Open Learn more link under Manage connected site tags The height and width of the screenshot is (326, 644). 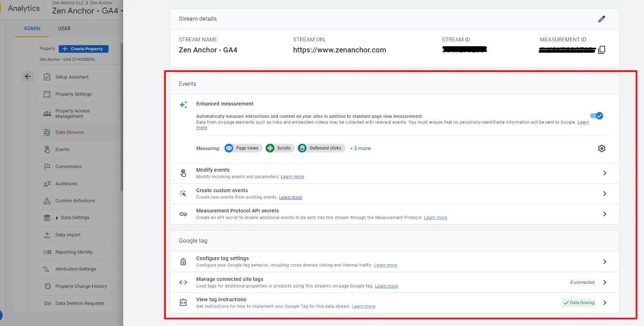[386, 286]
